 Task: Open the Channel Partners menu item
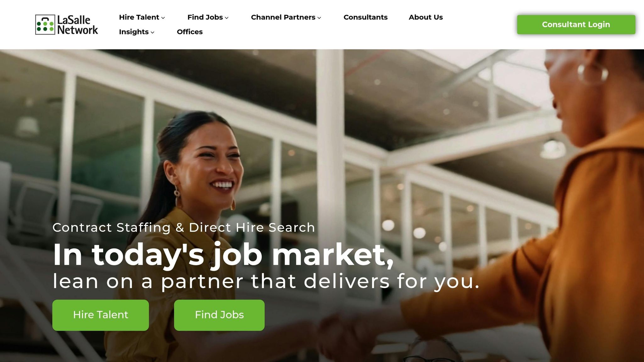click(283, 17)
